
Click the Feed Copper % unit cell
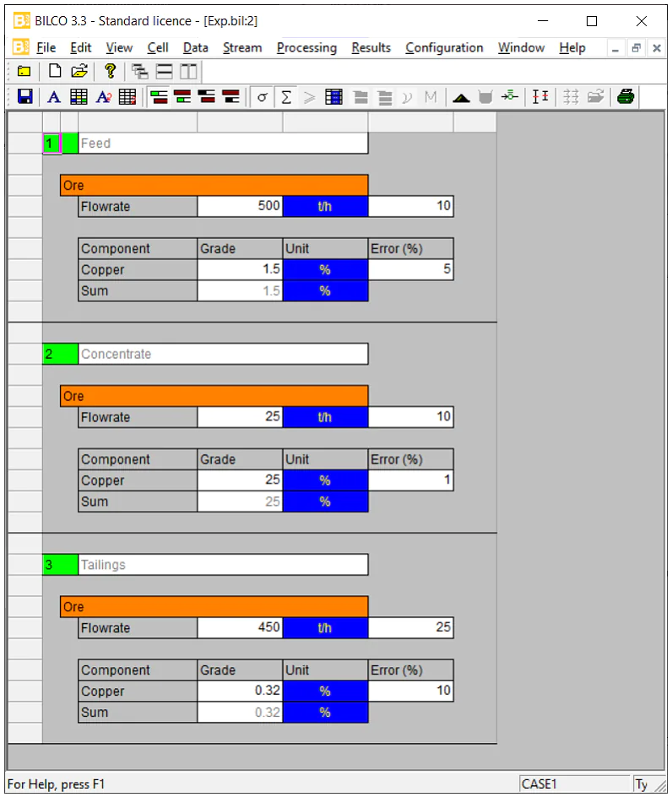[325, 269]
